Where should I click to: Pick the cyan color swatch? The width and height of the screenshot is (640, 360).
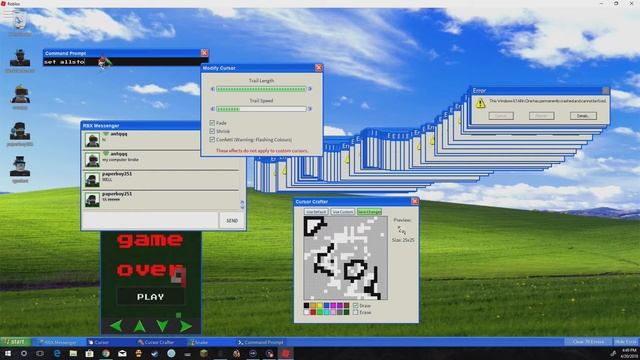(x=327, y=312)
